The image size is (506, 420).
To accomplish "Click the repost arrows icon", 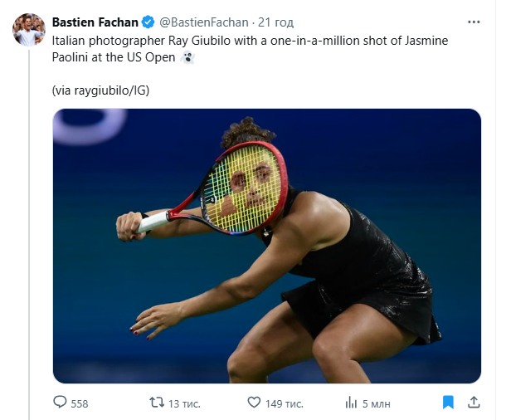I will click(156, 403).
